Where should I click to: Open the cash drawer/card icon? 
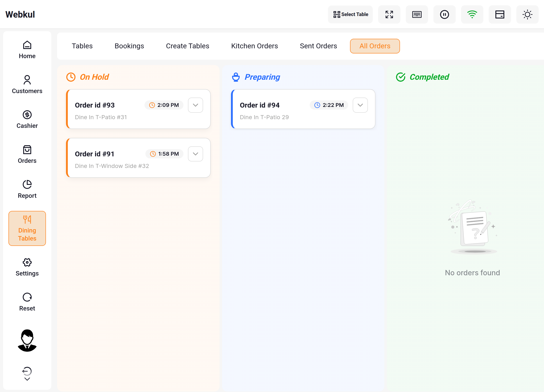pos(500,14)
